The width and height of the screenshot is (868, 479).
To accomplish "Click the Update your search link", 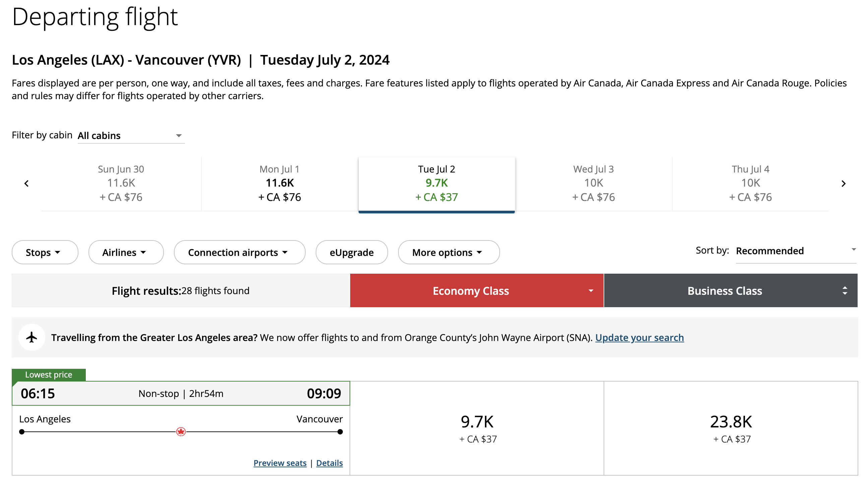I will (639, 338).
